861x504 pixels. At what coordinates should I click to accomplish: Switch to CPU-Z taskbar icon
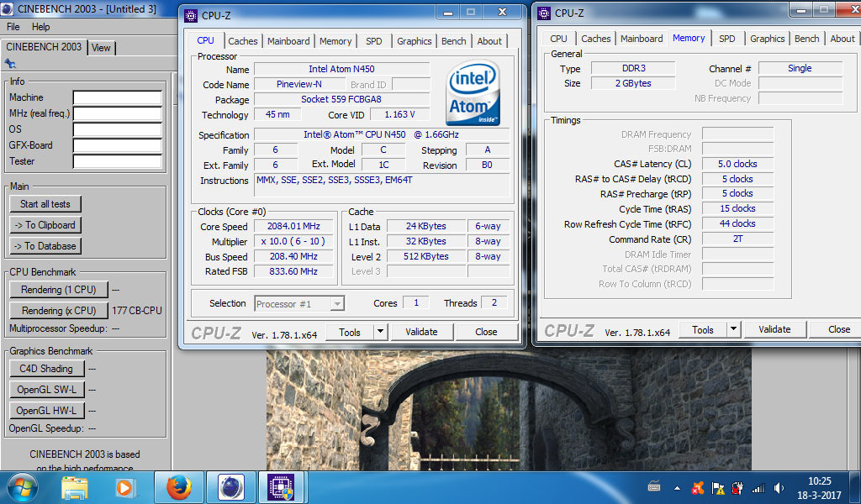pos(281,487)
